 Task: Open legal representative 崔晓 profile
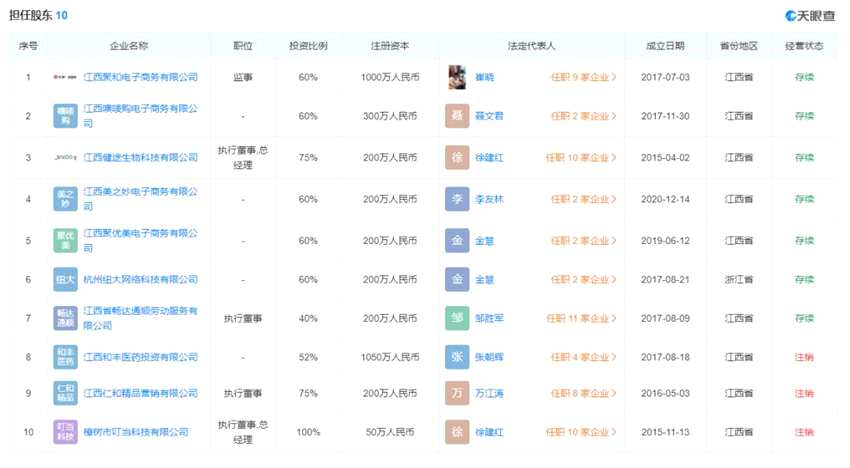click(485, 77)
